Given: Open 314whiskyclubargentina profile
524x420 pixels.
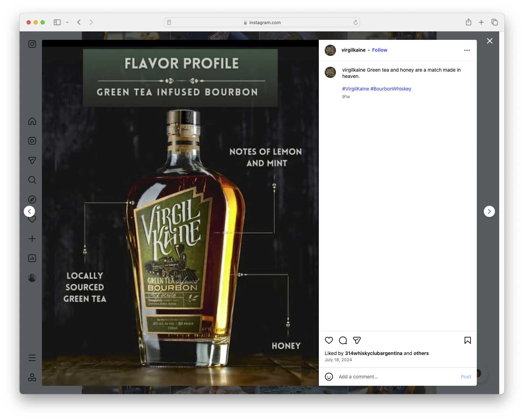Looking at the screenshot, I should click(x=374, y=353).
